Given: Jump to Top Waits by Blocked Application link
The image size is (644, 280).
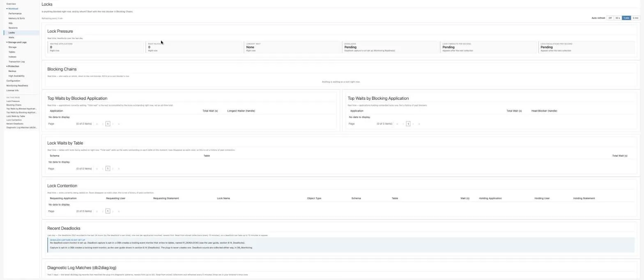Looking at the screenshot, I should (x=21, y=108).
